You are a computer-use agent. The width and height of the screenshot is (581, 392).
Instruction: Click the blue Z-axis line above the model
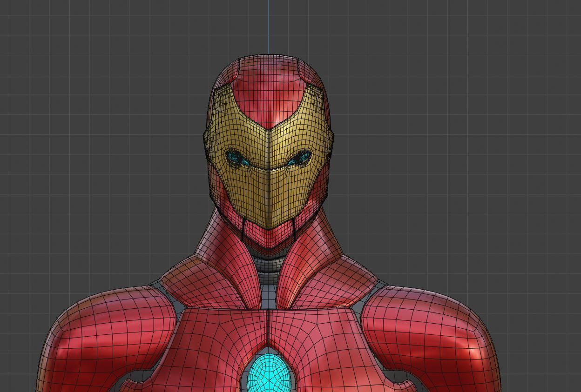tap(269, 23)
